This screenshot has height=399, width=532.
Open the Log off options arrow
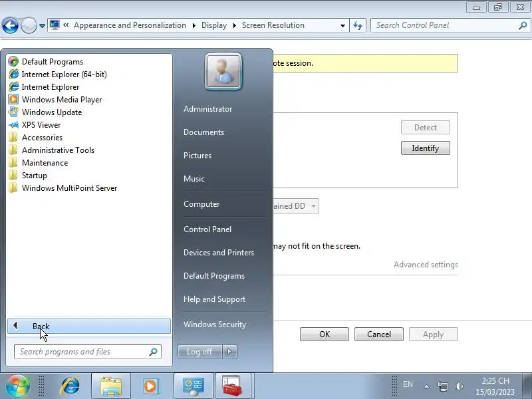[x=229, y=352]
